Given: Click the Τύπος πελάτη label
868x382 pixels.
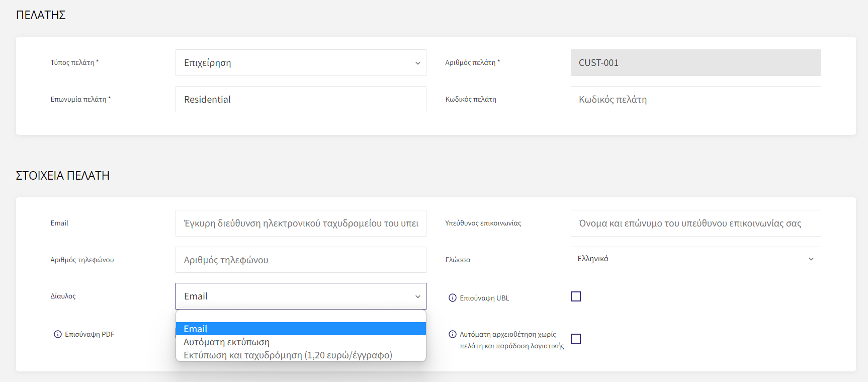Looking at the screenshot, I should (x=74, y=63).
